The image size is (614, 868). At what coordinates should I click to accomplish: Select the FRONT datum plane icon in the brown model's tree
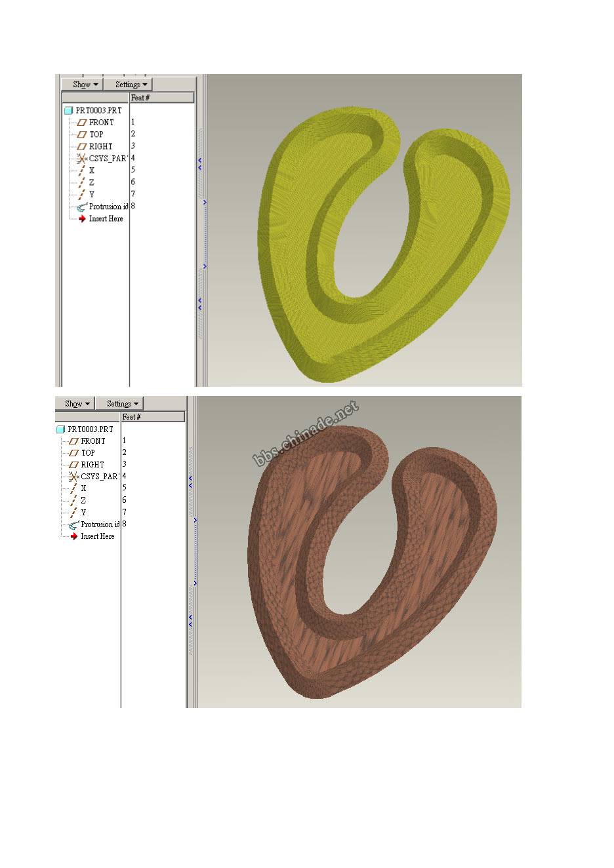74,441
